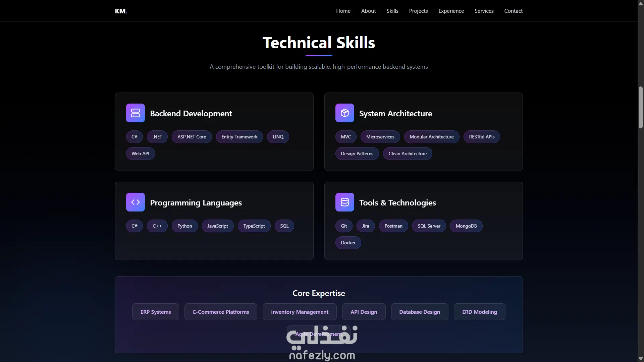644x362 pixels.
Task: Click the vertical scrollbar thumb
Action: click(x=641, y=107)
